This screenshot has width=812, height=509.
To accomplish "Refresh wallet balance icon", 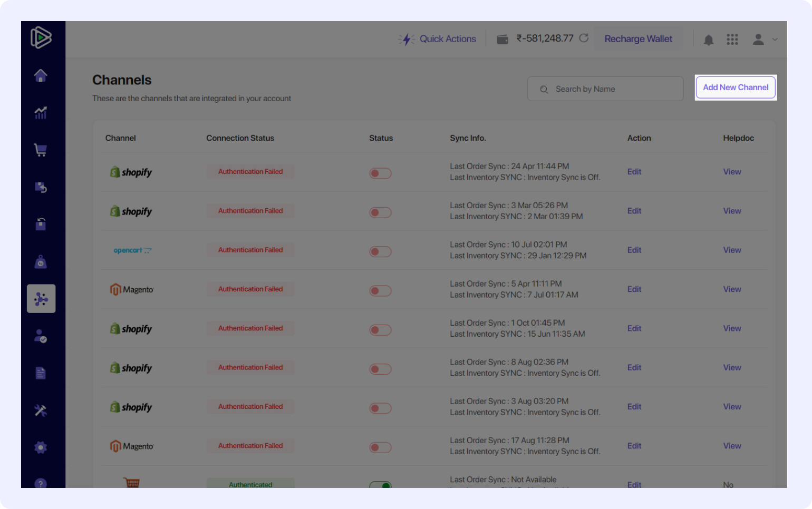I will 584,38.
